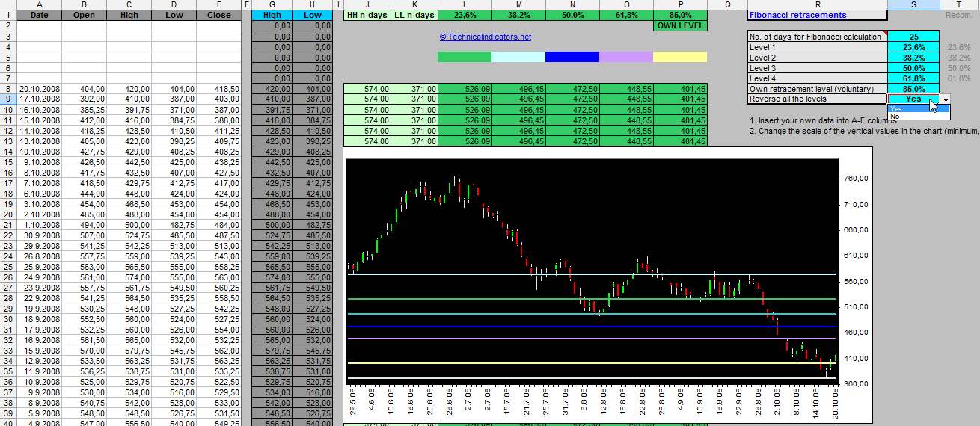Click the cyan 'Low' header in column H

tap(313, 15)
